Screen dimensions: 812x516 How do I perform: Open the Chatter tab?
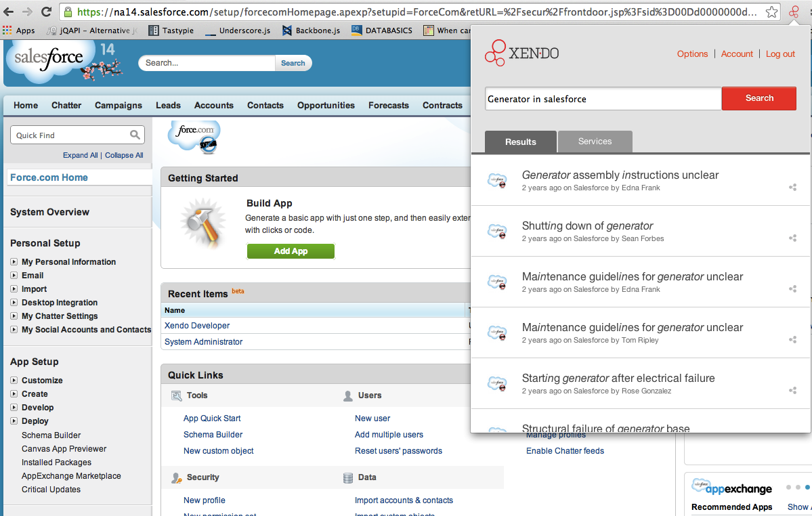coord(66,105)
